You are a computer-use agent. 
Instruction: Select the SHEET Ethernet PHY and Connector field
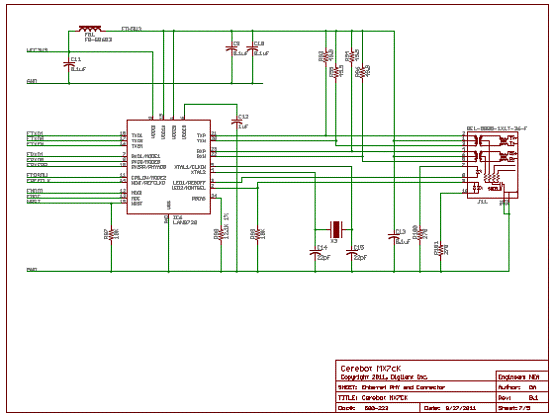pyautogui.click(x=391, y=387)
